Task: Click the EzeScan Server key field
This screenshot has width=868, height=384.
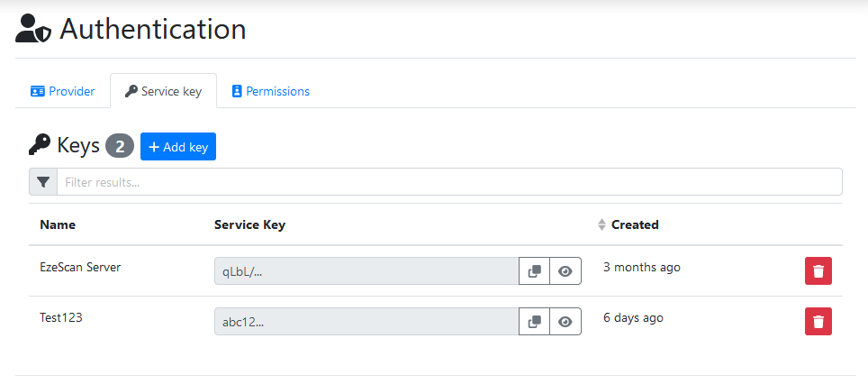Action: [366, 270]
